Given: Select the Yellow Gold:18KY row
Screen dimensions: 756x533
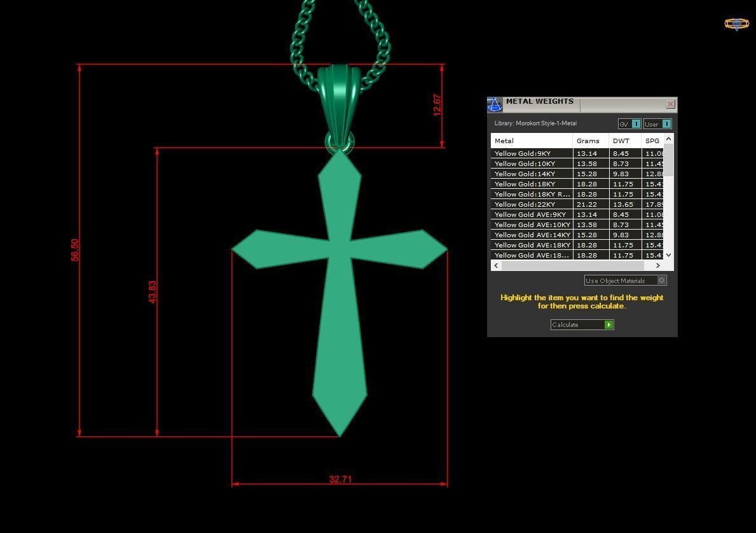Looking at the screenshot, I should point(577,184).
